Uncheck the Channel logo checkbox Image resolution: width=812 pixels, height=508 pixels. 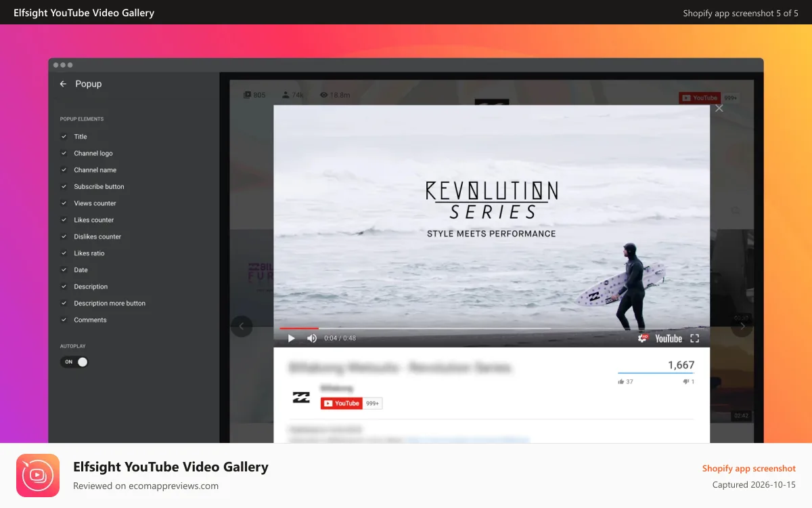64,153
